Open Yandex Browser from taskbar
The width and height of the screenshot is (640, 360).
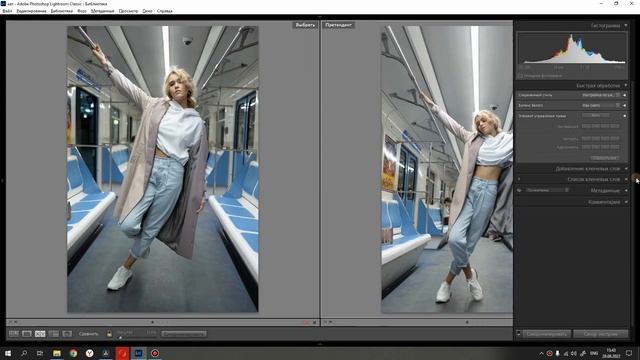click(x=89, y=353)
